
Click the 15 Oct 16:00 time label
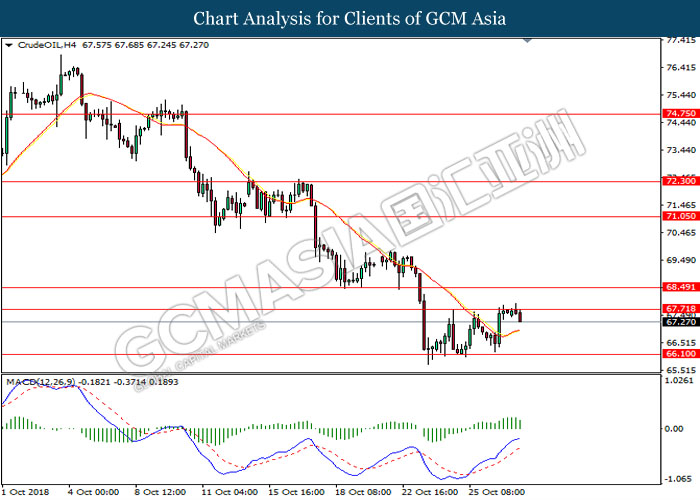coord(296,492)
